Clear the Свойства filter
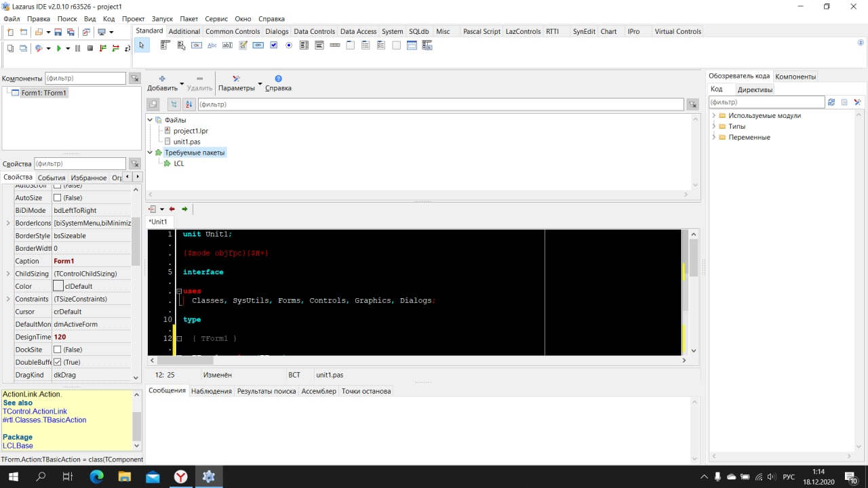The height and width of the screenshot is (488, 868). 135,164
